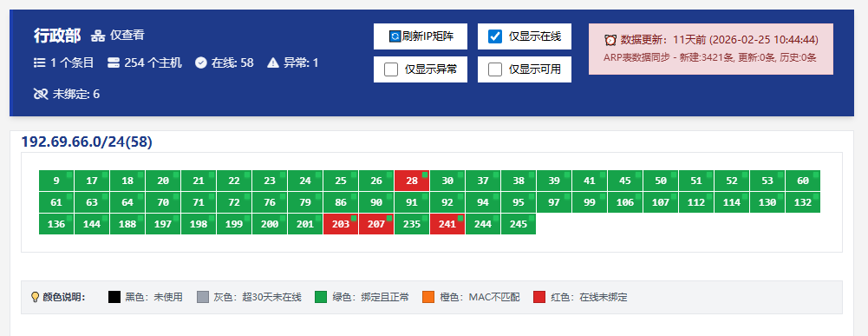This screenshot has width=868, height=336.
Task: Click the server icon beside 254 个主机
Action: coord(114,63)
